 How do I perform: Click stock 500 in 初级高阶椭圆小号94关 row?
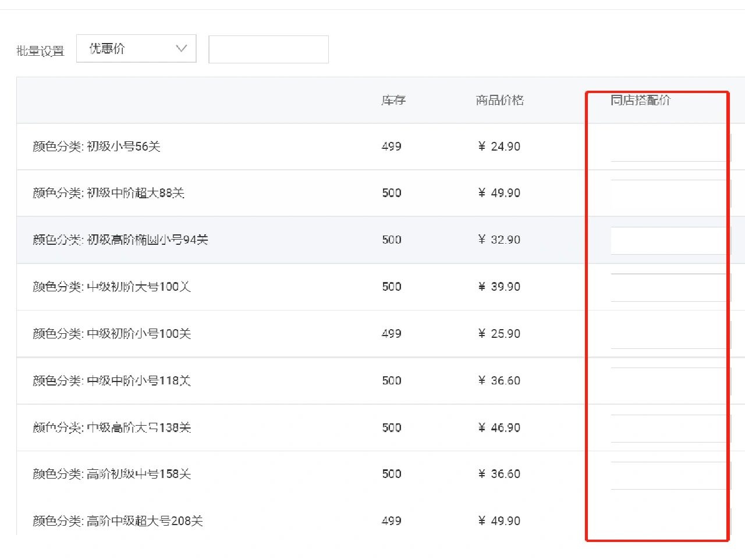[x=392, y=240]
